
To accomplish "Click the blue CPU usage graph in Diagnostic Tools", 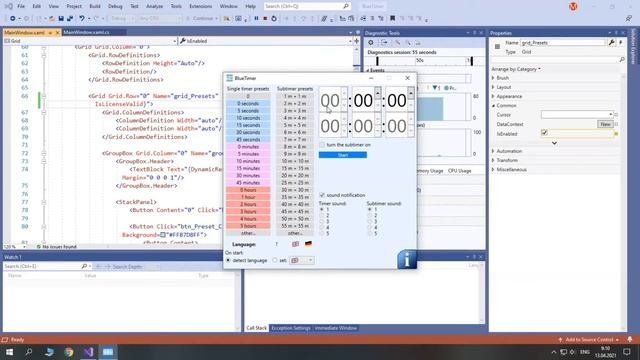I will click(430, 109).
